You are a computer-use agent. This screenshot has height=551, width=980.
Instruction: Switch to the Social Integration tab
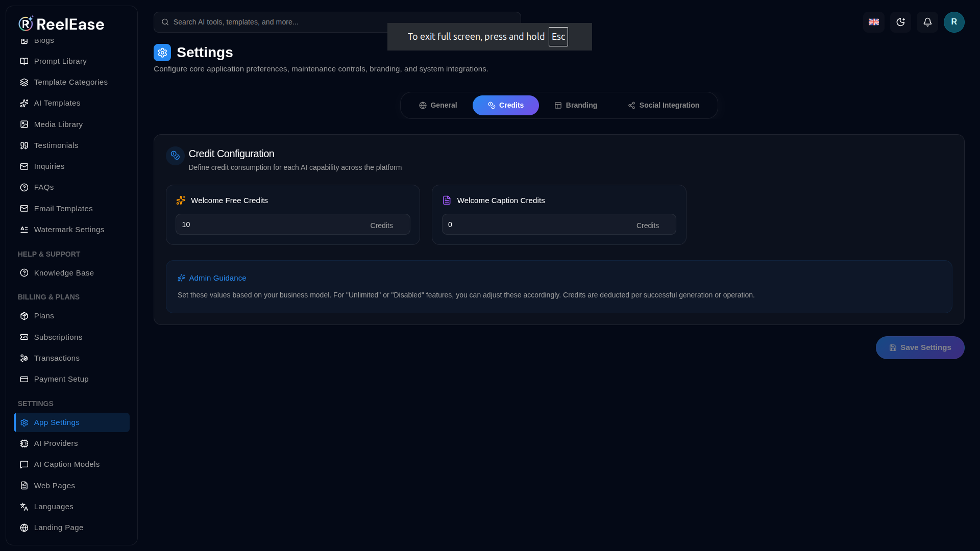(x=664, y=105)
